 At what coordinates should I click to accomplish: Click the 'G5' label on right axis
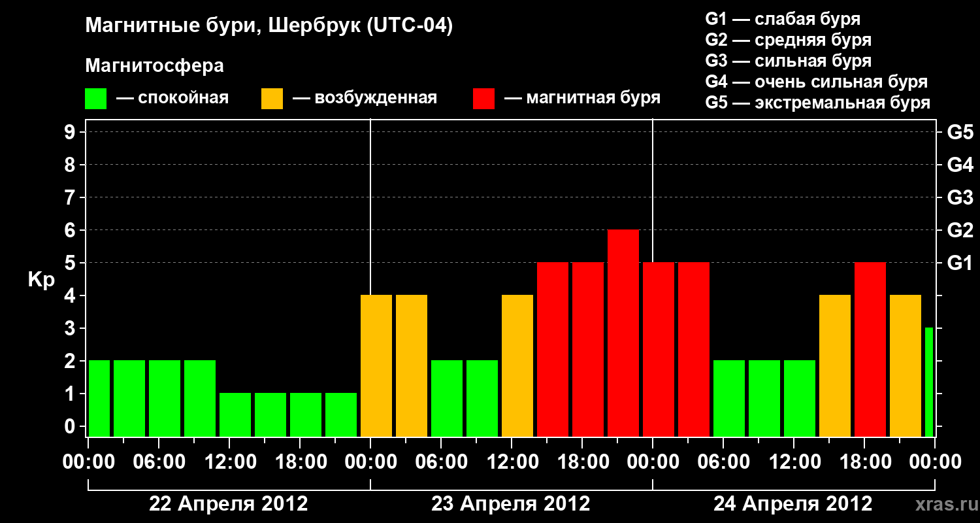click(960, 132)
